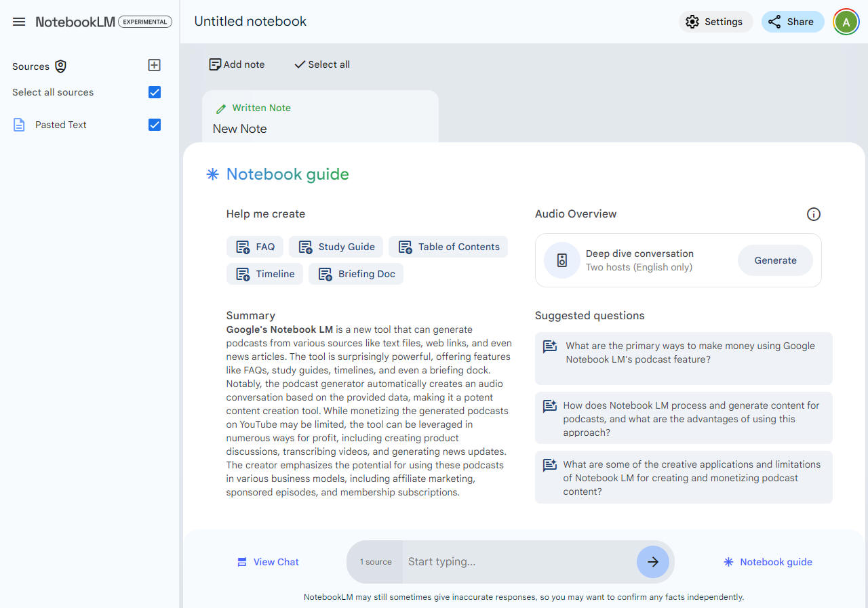The width and height of the screenshot is (868, 608).
Task: Click the gear icon inside Settings button
Action: (x=692, y=22)
